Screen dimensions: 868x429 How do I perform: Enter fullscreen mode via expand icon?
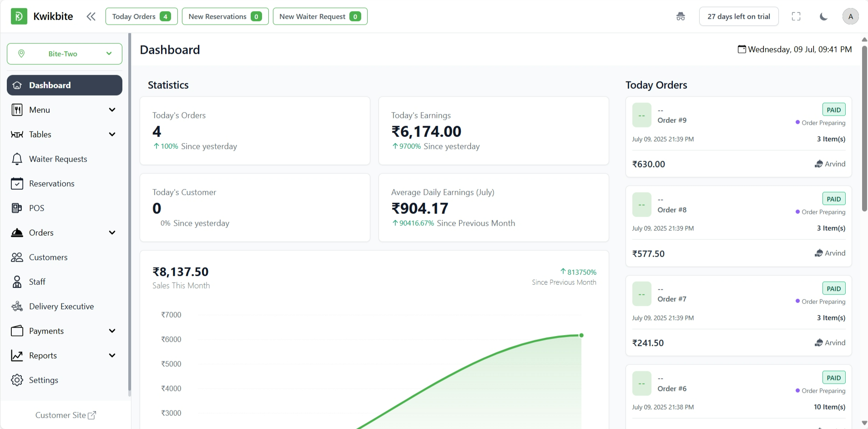[x=796, y=16]
